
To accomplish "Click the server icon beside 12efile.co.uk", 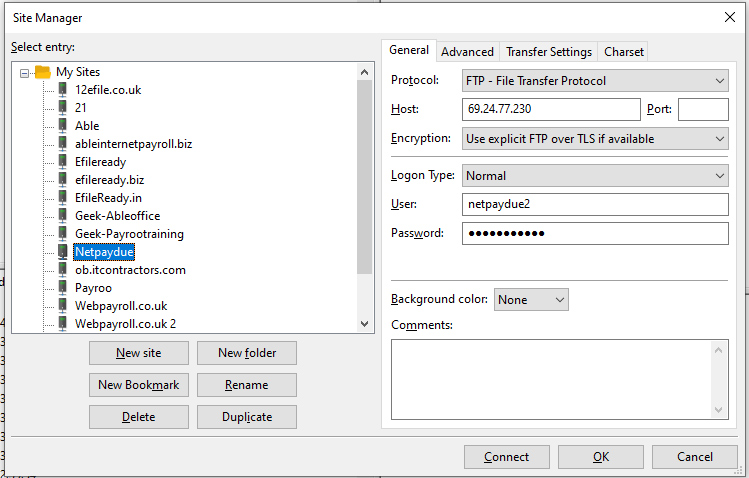I will [62, 90].
